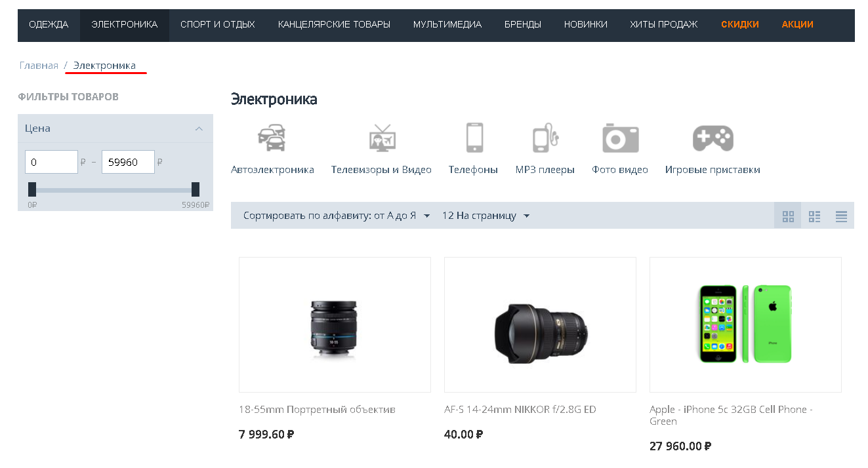Screen dimensions: 868x468
Task: Open the ЭЛЕКТРОНИКА menu
Action: (x=125, y=25)
